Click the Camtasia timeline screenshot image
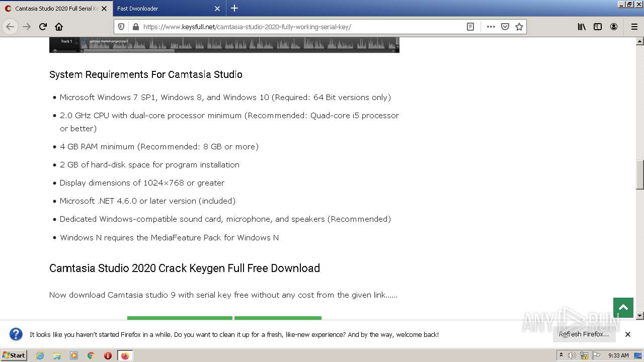Screen dimensions: 644x362 click(x=224, y=45)
